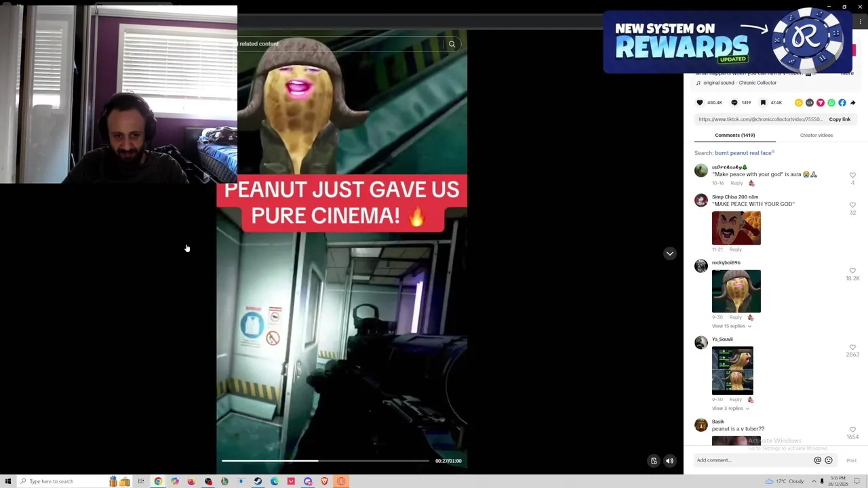
Task: Insert a mention with the @ icon
Action: (x=818, y=460)
